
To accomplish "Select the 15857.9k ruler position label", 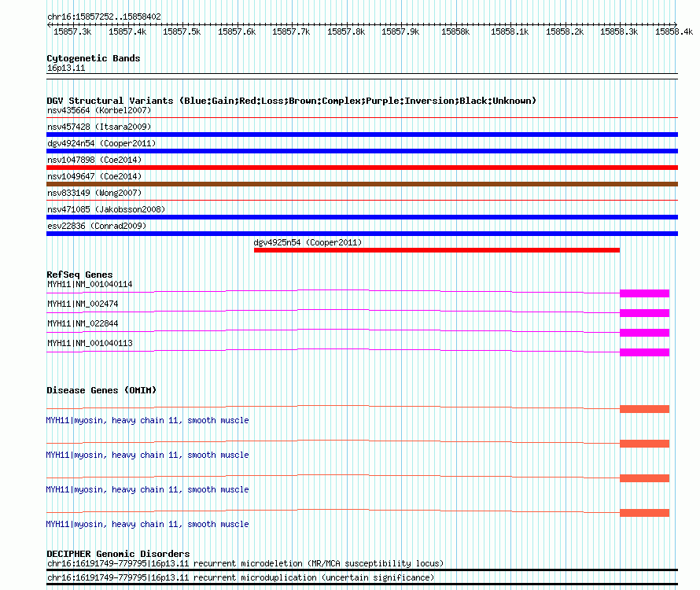I will [400, 31].
